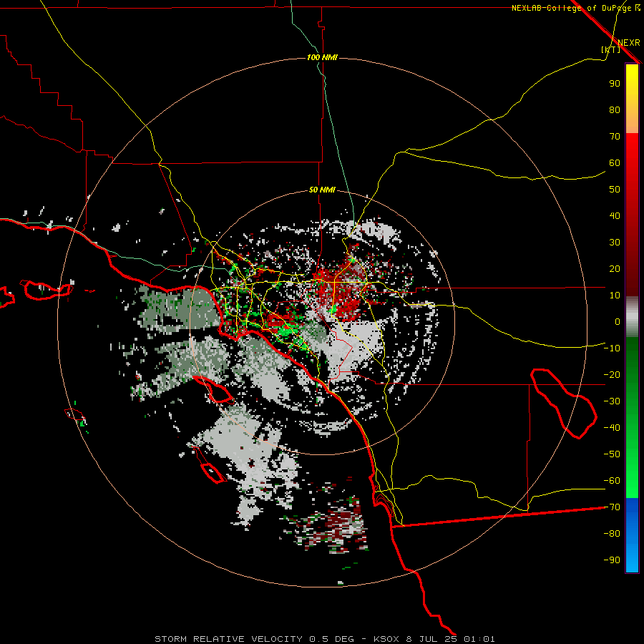
Task: Select the "70" value on velocity scale
Action: (x=615, y=137)
